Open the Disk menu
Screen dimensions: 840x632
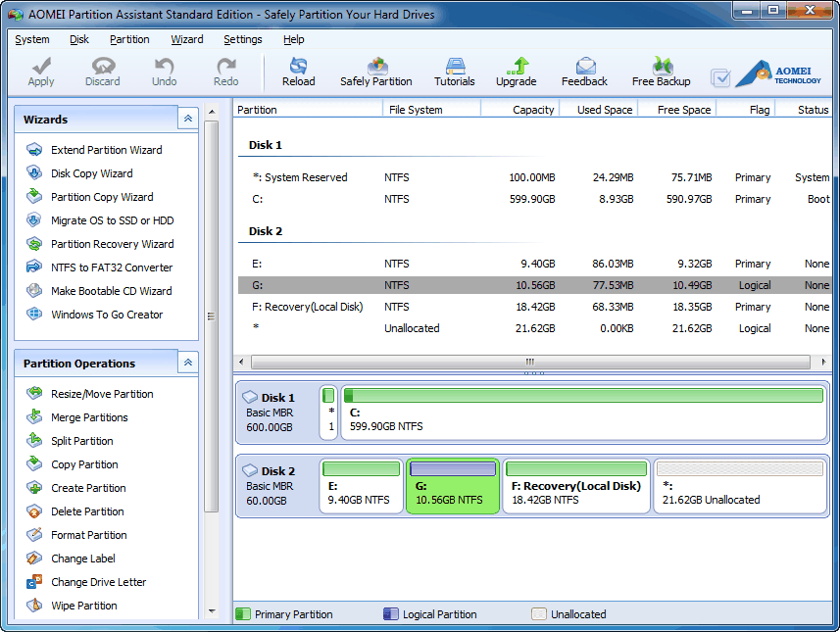pyautogui.click(x=79, y=39)
